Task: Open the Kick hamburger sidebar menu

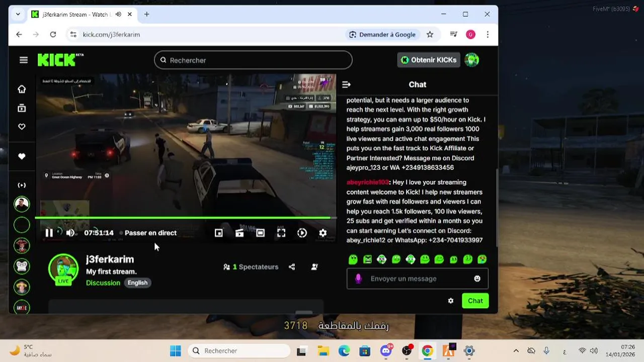Action: point(24,60)
